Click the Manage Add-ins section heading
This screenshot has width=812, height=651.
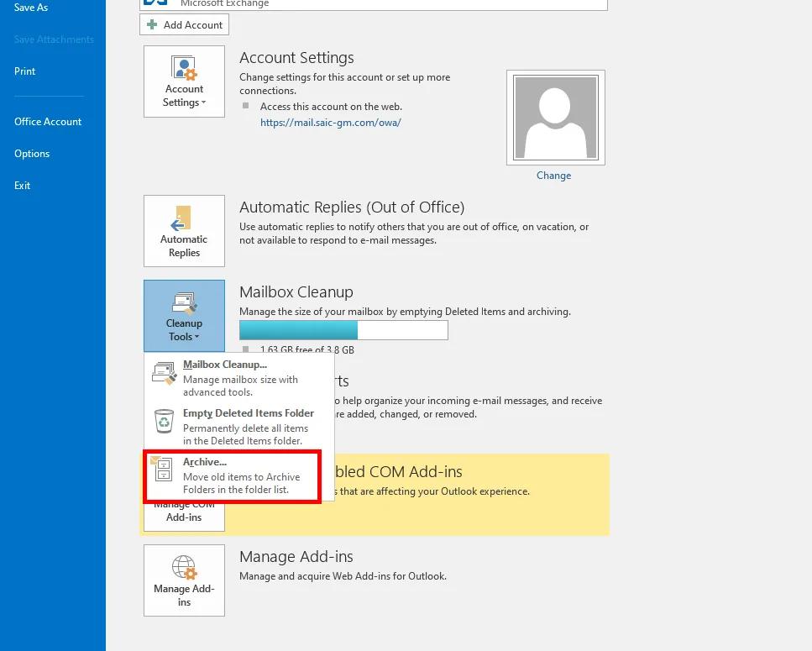pos(296,557)
